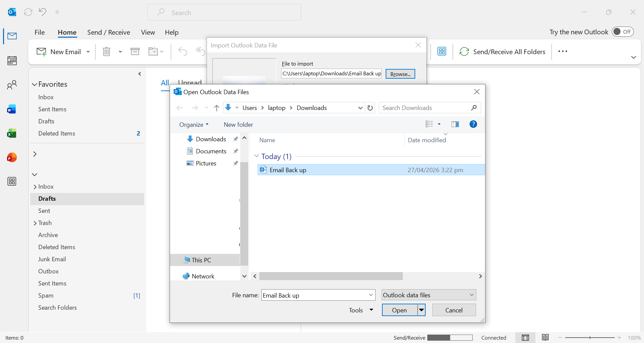The width and height of the screenshot is (644, 343).
Task: Open the Calendar view in the sidebar
Action: click(12, 61)
